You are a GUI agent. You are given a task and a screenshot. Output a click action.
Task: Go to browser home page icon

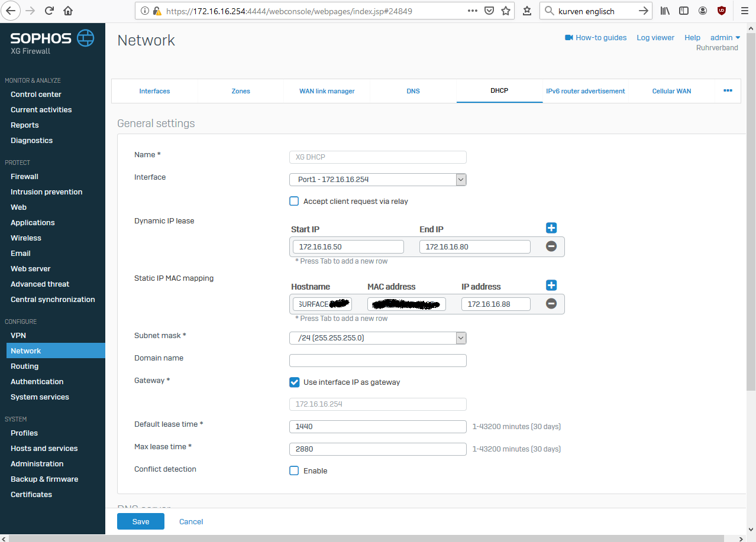coord(68,11)
